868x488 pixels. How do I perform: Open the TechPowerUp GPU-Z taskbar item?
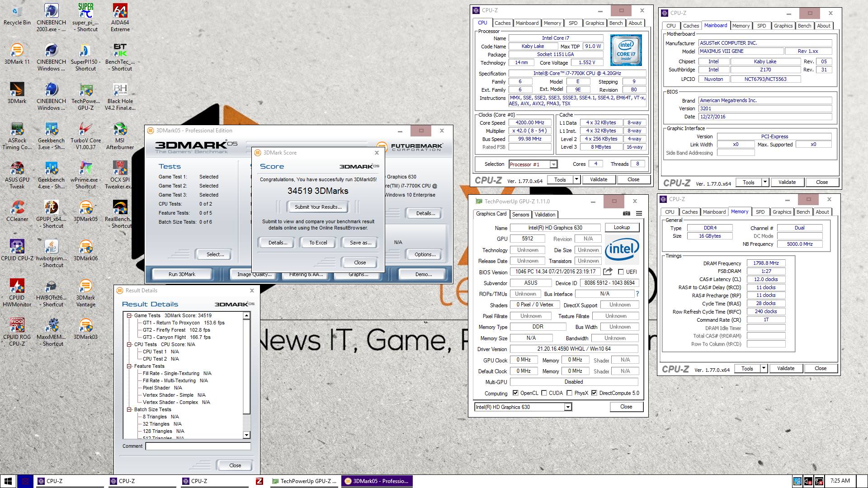304,481
